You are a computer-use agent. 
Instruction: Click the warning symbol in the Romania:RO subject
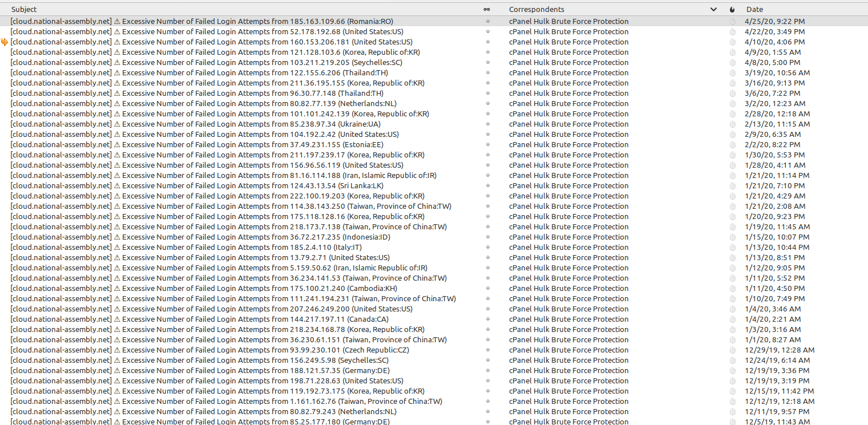(x=117, y=22)
